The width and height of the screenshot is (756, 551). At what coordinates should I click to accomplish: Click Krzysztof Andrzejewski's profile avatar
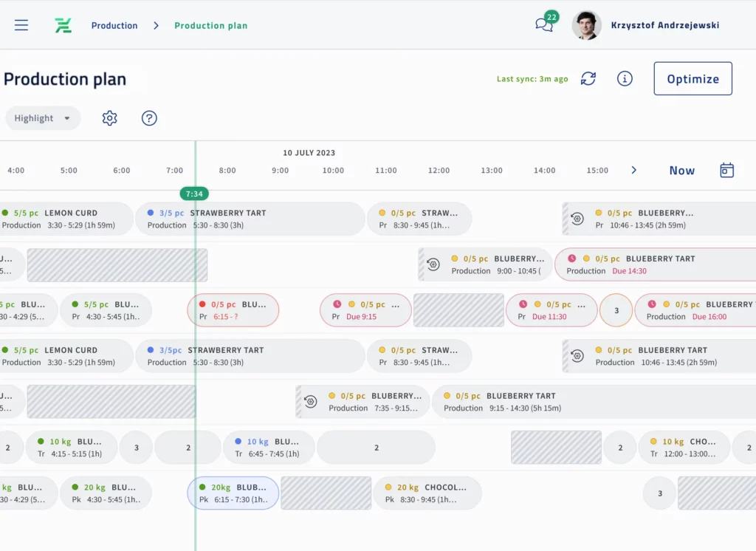pos(586,25)
